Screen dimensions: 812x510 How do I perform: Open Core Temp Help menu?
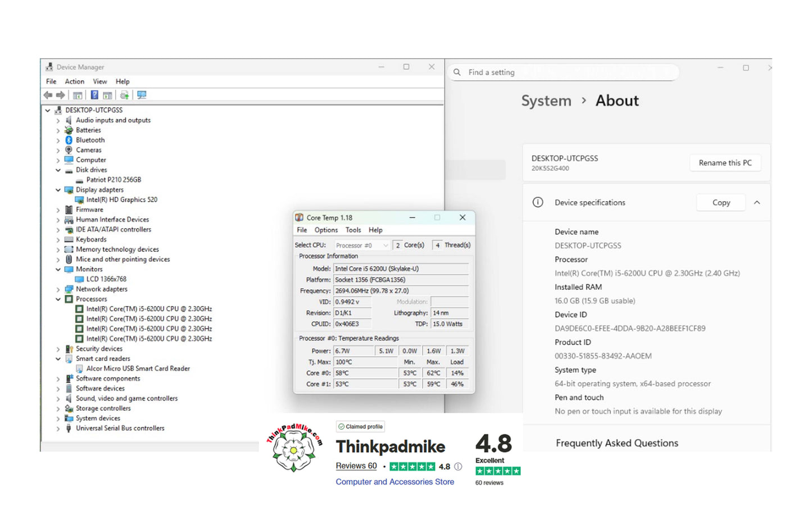(x=375, y=230)
